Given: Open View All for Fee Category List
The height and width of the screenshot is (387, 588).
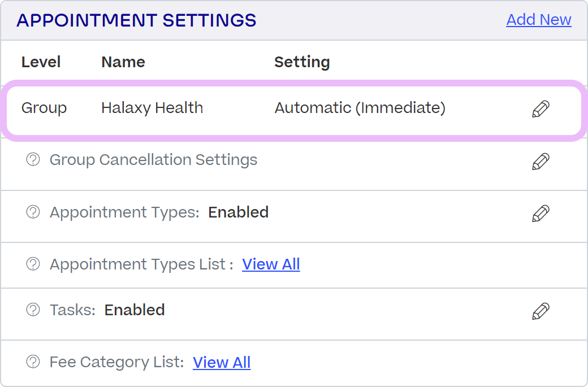Looking at the screenshot, I should (x=222, y=362).
